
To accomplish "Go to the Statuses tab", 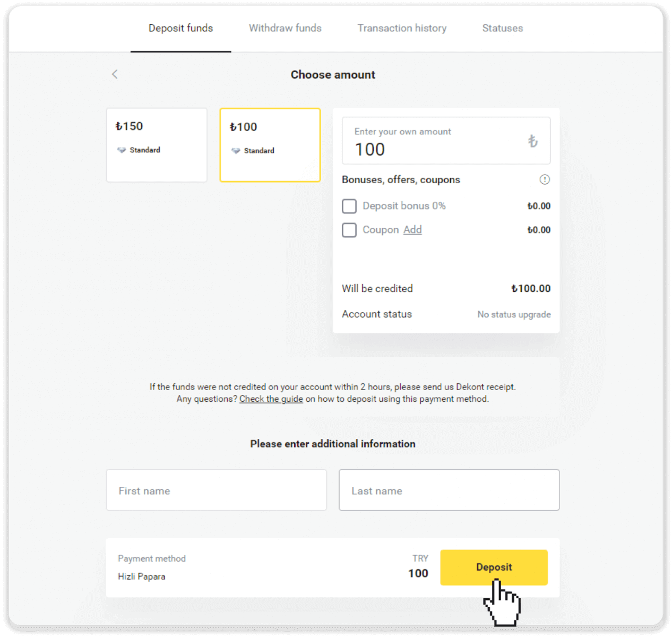I will coord(502,28).
